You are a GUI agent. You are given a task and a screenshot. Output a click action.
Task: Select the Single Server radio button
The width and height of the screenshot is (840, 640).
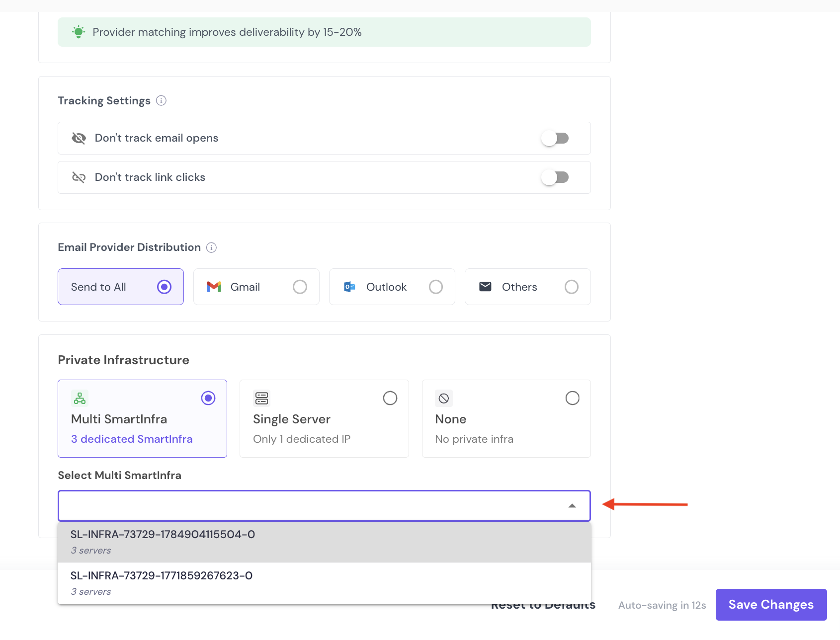(x=390, y=398)
